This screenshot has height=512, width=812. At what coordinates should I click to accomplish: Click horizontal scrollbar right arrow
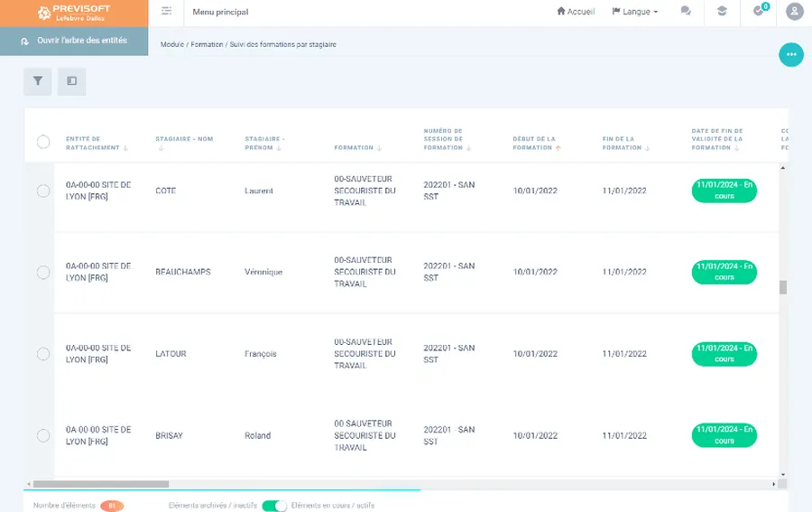click(774, 484)
